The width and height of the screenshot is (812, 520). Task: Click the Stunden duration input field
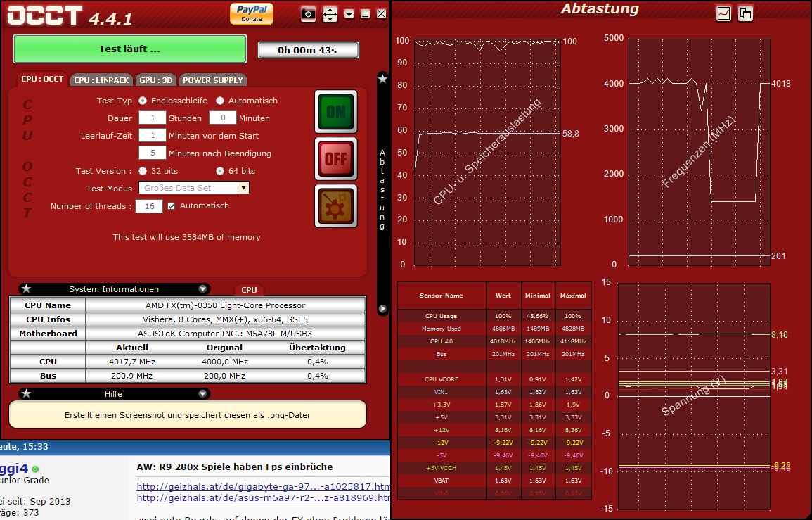153,118
